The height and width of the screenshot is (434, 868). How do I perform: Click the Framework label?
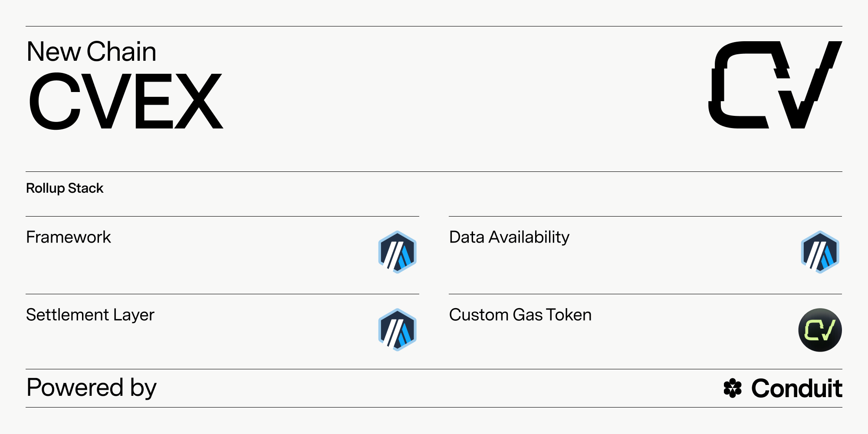[69, 237]
